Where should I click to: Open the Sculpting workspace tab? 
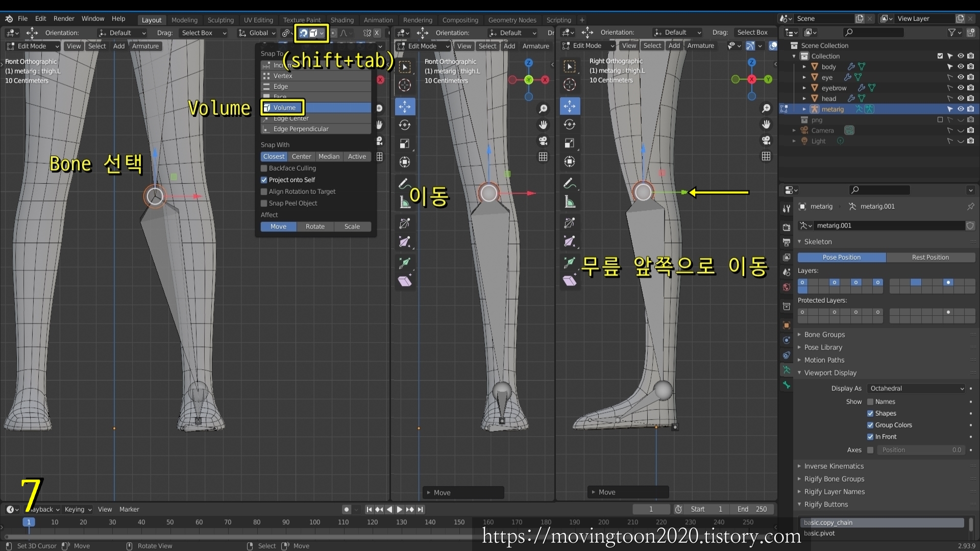[x=220, y=20]
